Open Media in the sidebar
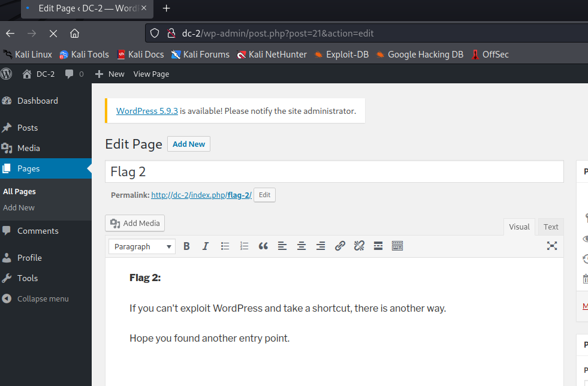 [46, 148]
